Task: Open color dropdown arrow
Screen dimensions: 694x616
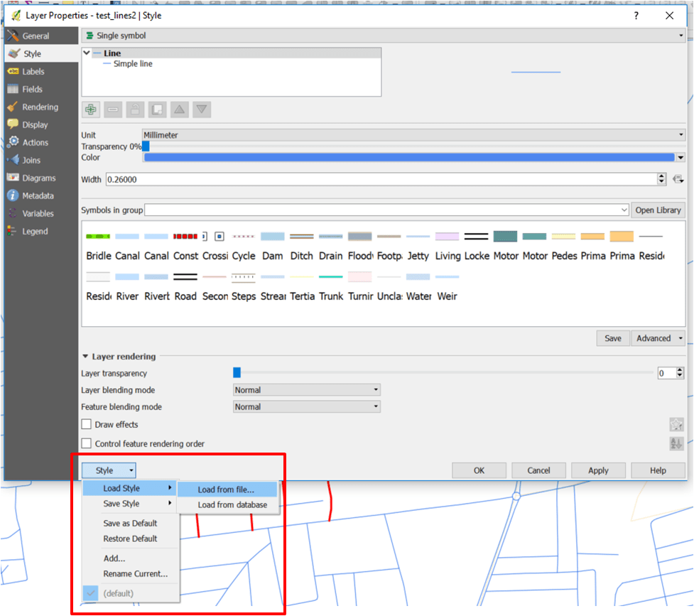Action: click(681, 157)
